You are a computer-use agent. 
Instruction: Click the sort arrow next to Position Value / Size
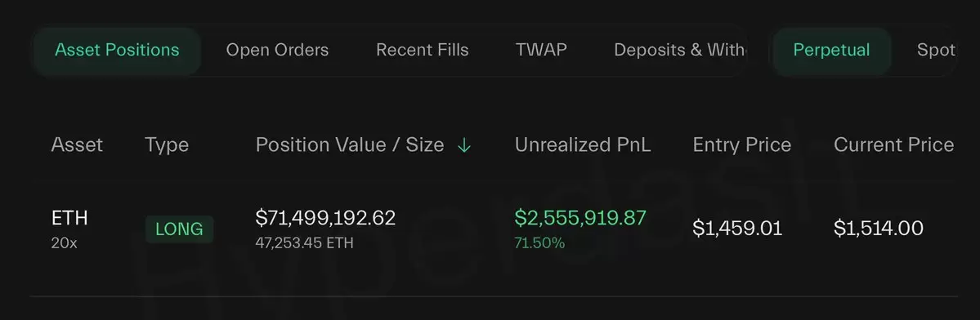463,145
